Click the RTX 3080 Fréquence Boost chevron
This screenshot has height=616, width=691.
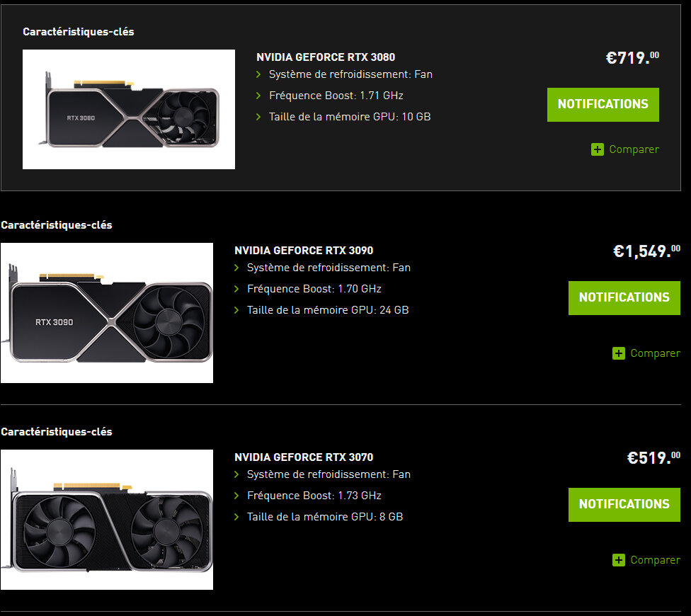(258, 96)
